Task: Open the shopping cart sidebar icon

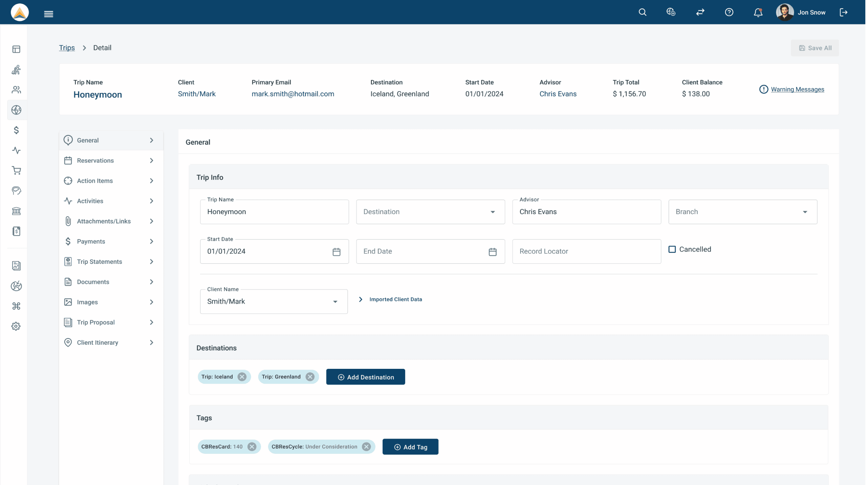Action: pyautogui.click(x=16, y=170)
